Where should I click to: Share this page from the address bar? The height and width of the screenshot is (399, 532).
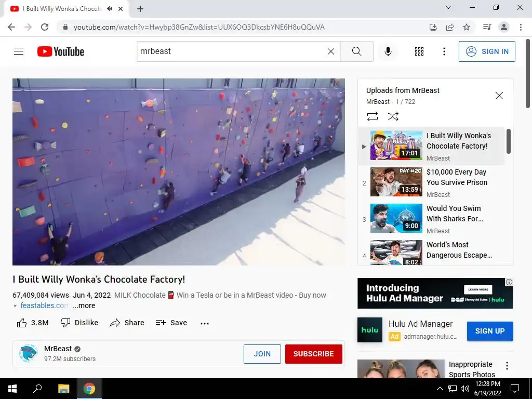click(450, 27)
